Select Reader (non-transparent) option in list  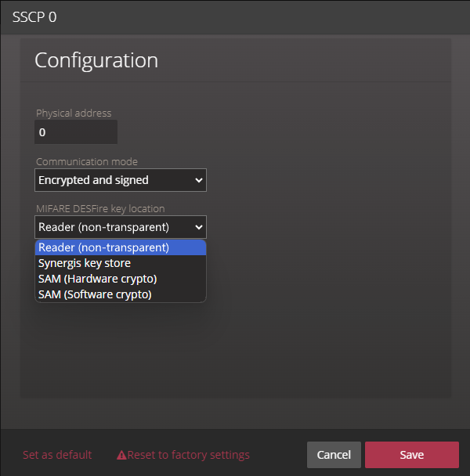pyautogui.click(x=121, y=247)
